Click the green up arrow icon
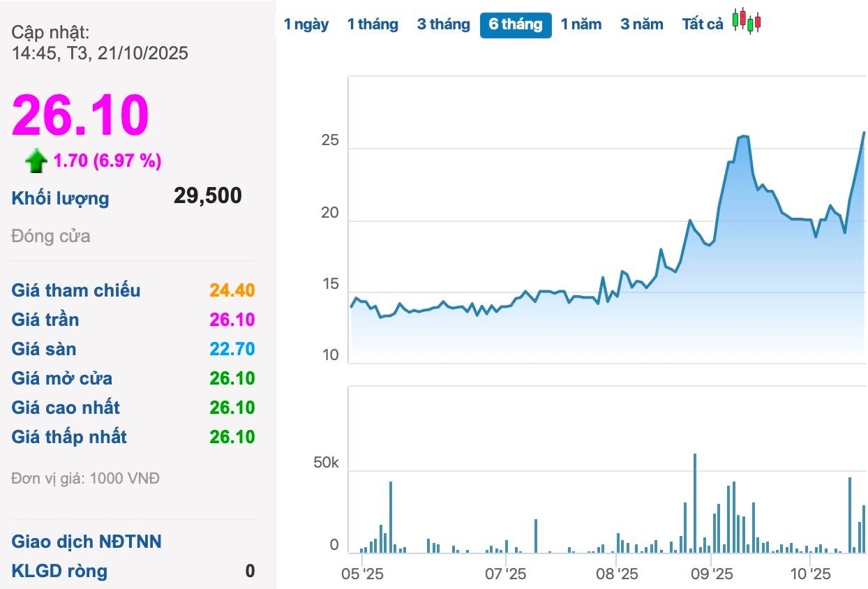 (36, 162)
